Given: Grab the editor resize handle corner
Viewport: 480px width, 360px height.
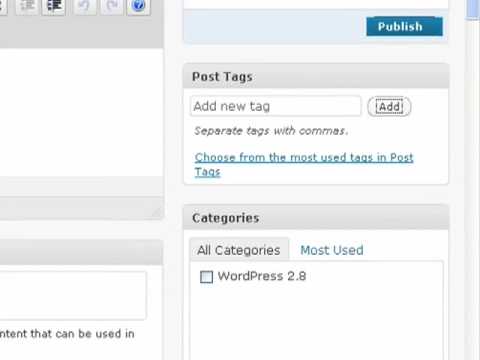Looking at the screenshot, I should (x=156, y=212).
